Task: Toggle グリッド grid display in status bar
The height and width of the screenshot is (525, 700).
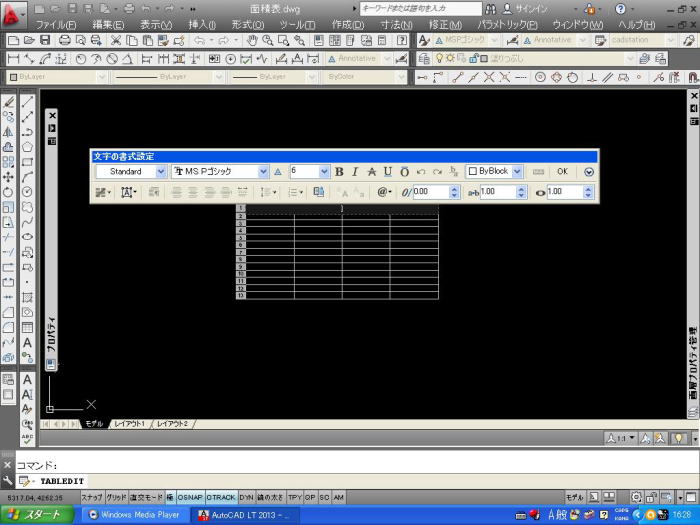Action: (116, 497)
